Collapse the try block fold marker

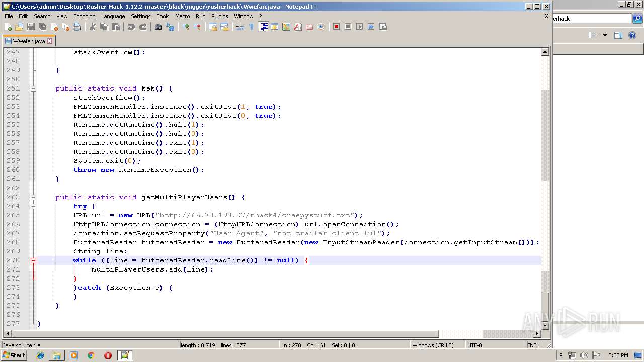[x=33, y=206]
